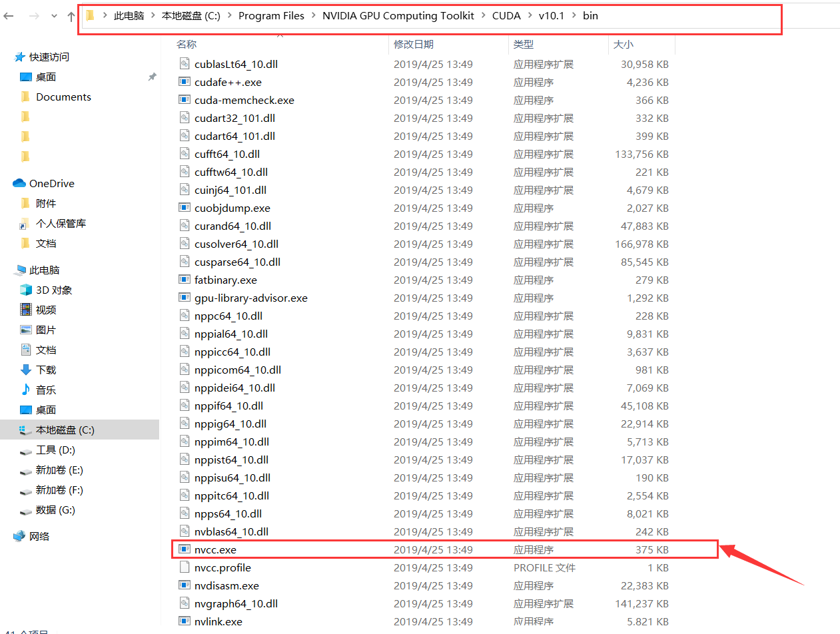Select cufft64_10.dll file icon
Image resolution: width=840 pixels, height=634 pixels.
pos(185,154)
